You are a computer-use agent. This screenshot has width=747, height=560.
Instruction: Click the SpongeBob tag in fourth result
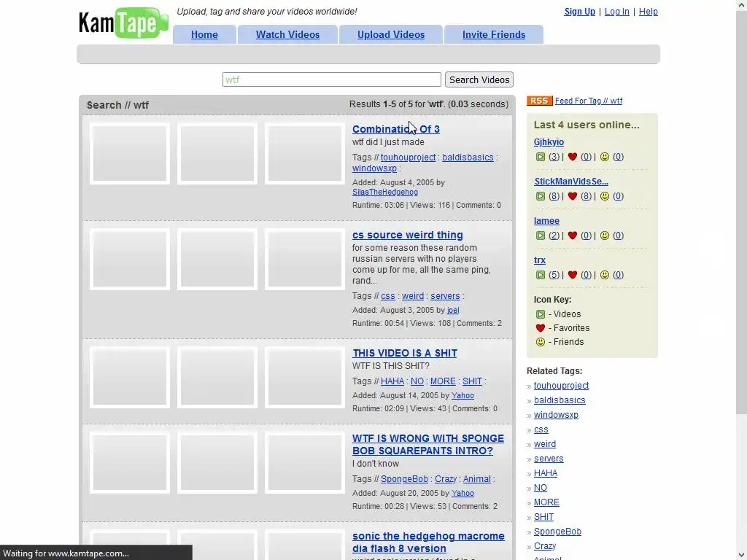[404, 479]
